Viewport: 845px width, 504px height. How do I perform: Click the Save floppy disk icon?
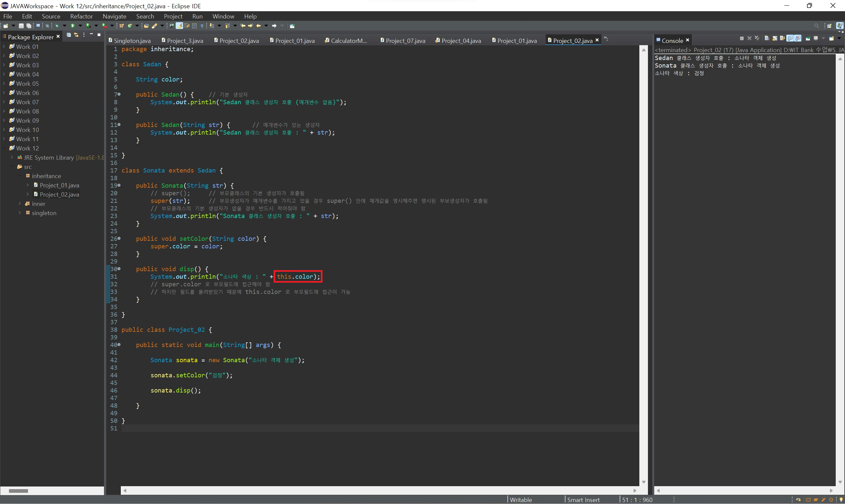21,26
